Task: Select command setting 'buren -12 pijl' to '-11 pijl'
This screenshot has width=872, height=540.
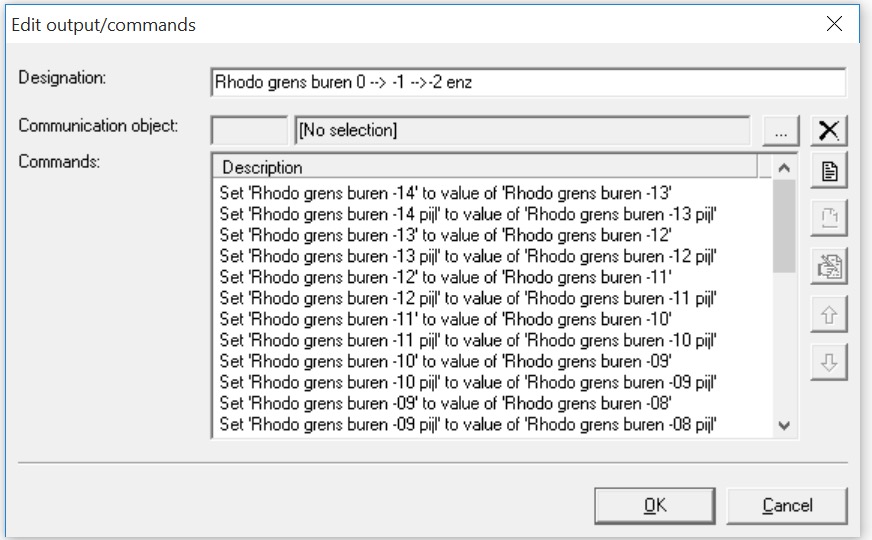Action: [469, 298]
